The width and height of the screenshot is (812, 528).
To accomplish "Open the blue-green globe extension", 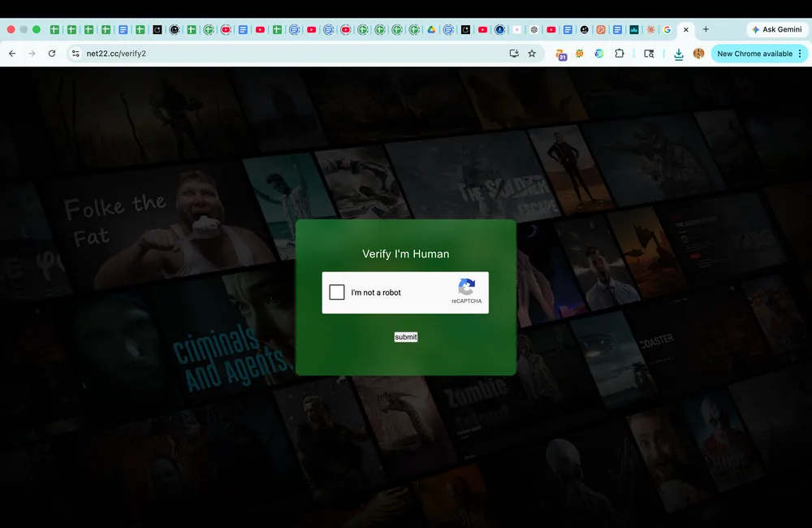I will pyautogui.click(x=599, y=54).
